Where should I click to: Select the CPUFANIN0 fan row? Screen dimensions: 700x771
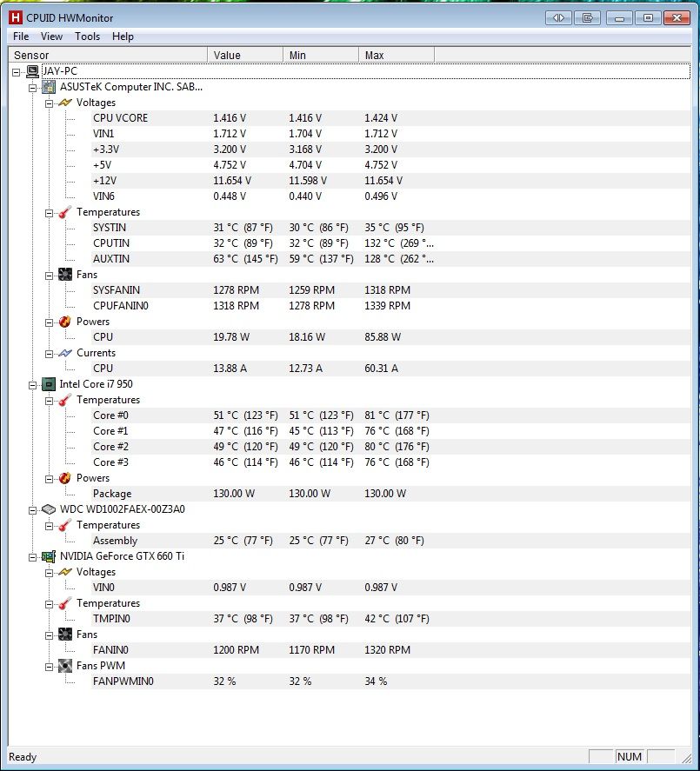390,306
